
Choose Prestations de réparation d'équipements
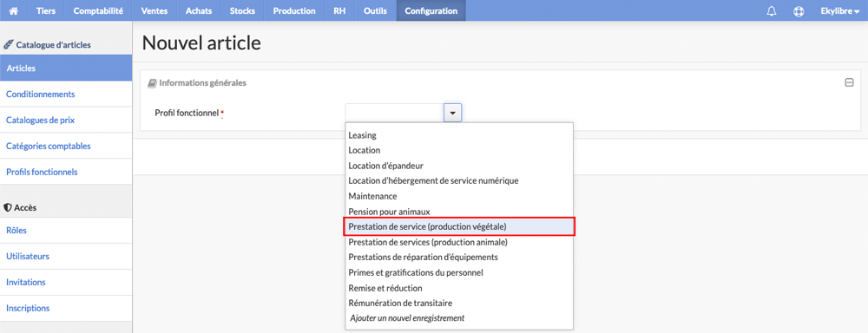tap(459, 258)
